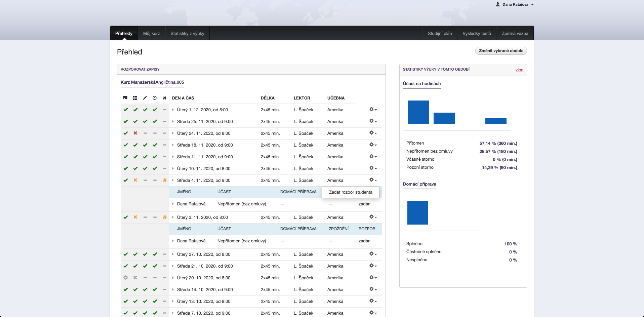Click 'Splněno' homework label
Image resolution: width=644 pixels, height=317 pixels.
414,244
